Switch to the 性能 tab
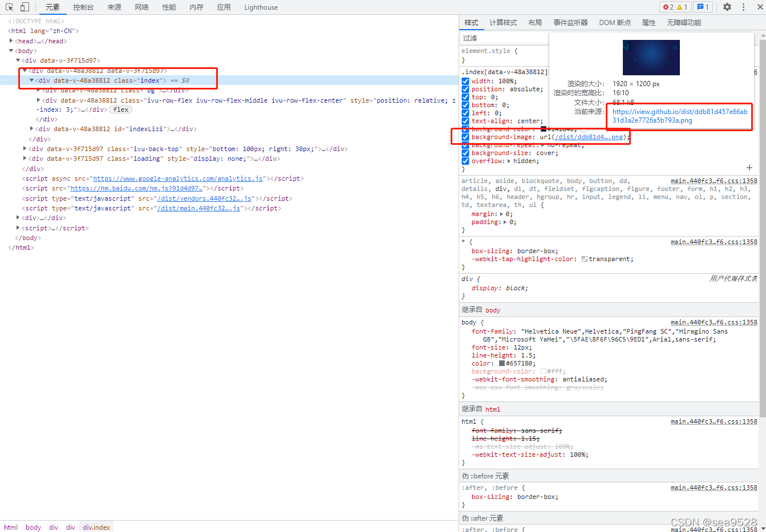 169,7
